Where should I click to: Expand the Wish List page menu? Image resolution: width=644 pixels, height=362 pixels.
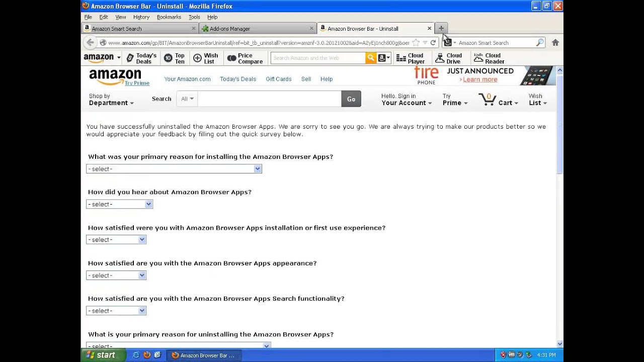538,100
